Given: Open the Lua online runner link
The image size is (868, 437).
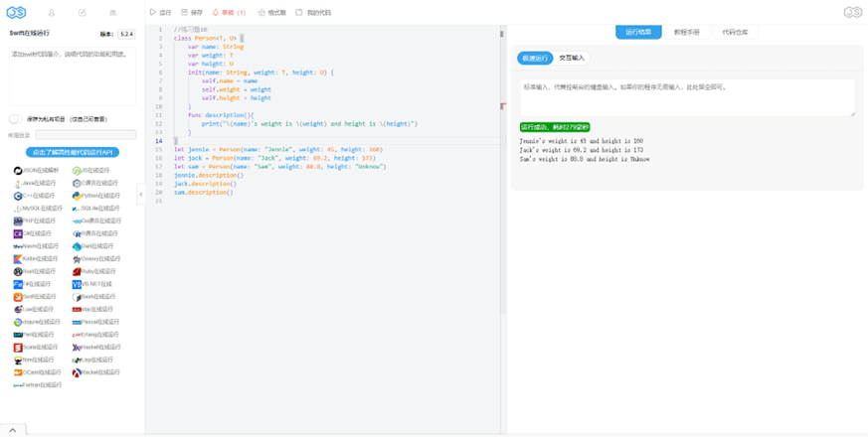Looking at the screenshot, I should click(34, 309).
